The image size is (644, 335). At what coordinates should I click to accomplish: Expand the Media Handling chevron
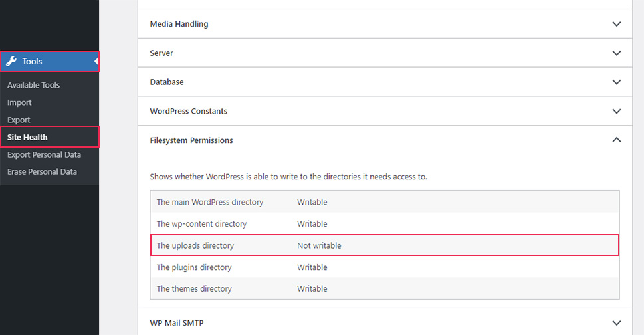pos(617,24)
